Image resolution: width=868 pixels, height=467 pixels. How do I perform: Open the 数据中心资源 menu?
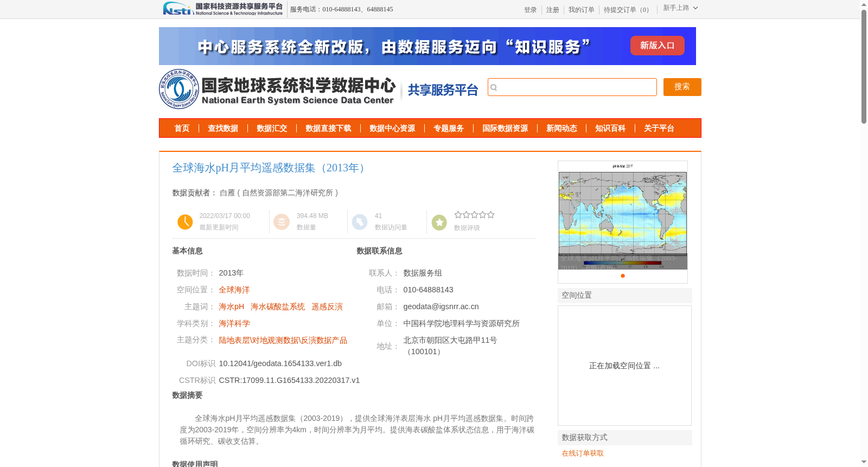pyautogui.click(x=392, y=129)
